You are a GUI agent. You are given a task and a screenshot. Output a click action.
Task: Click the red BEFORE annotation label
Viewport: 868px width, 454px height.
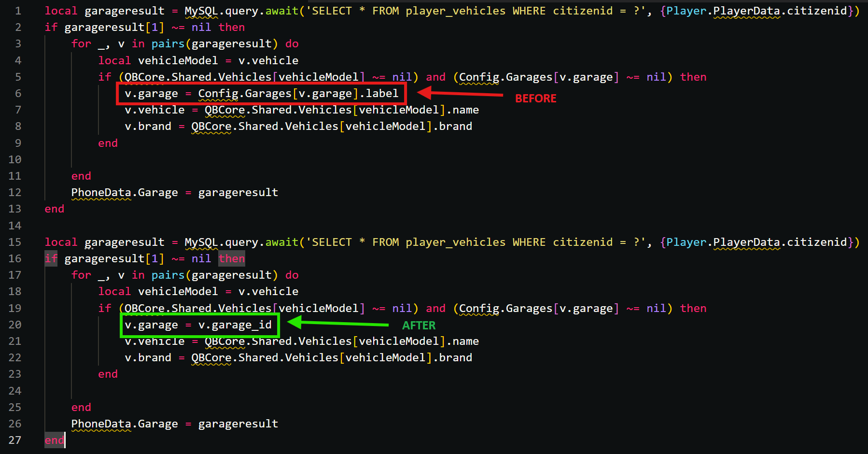(535, 99)
